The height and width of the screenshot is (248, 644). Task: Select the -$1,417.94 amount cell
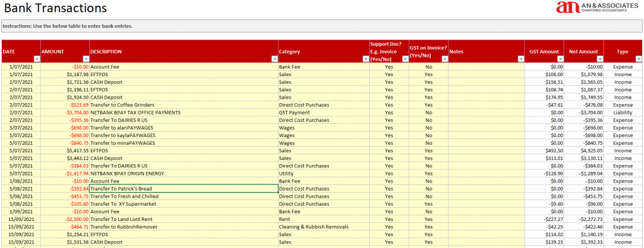coord(65,174)
